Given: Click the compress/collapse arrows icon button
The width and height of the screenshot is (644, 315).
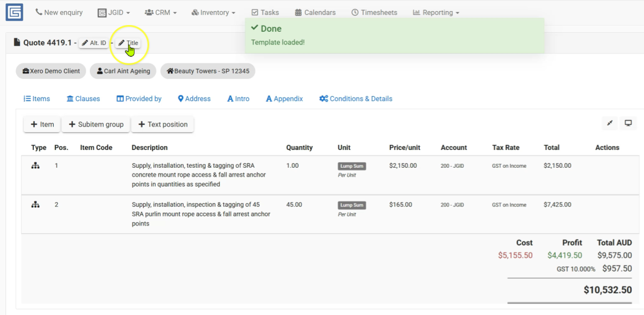Looking at the screenshot, I should 610,123.
